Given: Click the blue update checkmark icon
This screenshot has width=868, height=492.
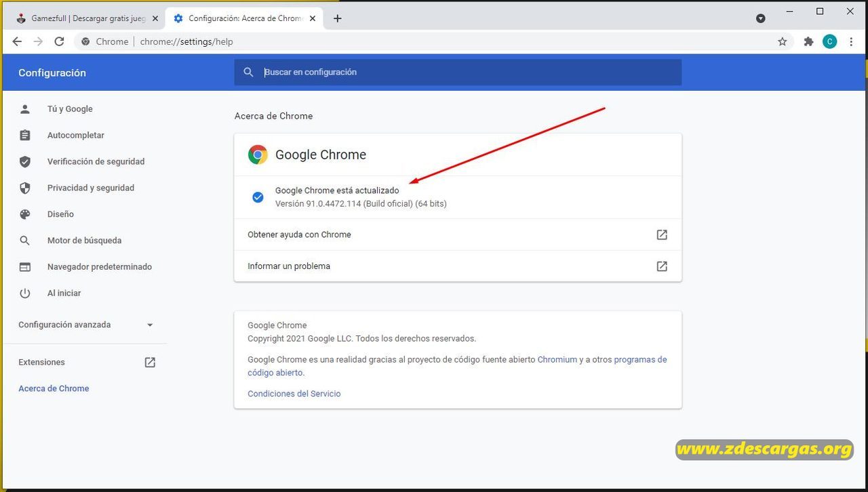Looking at the screenshot, I should 258,197.
